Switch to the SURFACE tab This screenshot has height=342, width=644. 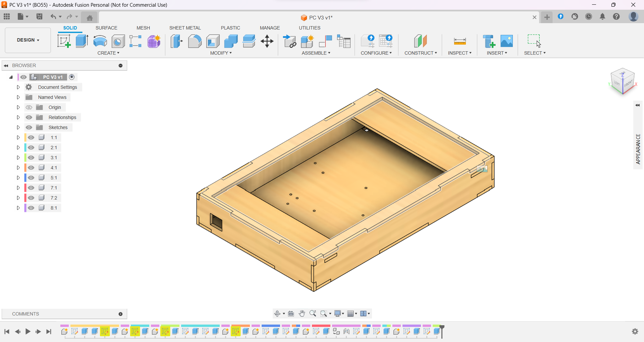click(106, 28)
